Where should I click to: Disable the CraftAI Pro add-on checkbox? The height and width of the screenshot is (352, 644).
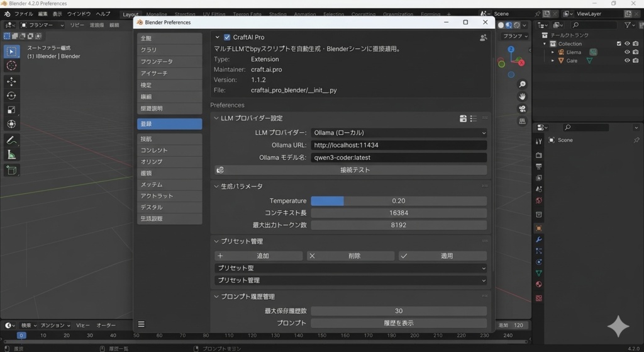coord(227,37)
